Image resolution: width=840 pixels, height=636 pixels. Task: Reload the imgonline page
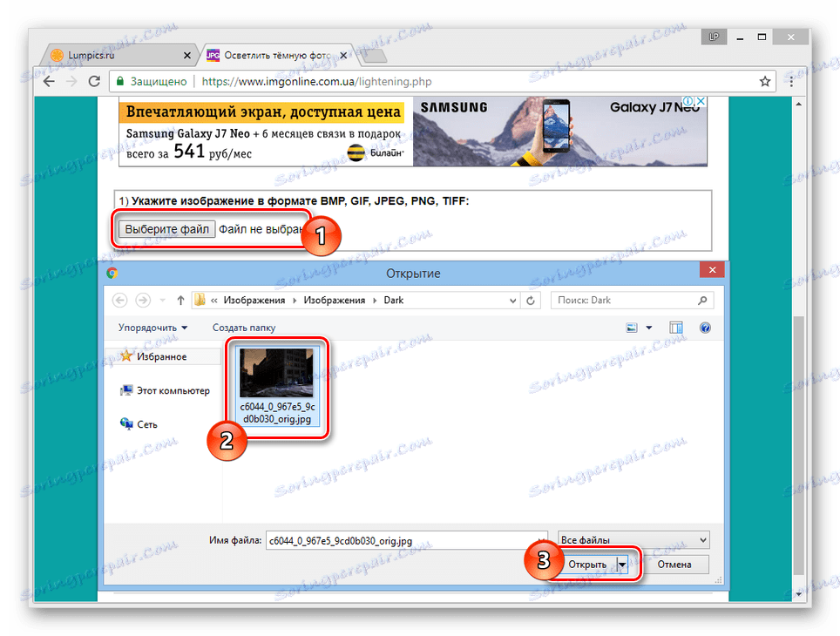[94, 81]
